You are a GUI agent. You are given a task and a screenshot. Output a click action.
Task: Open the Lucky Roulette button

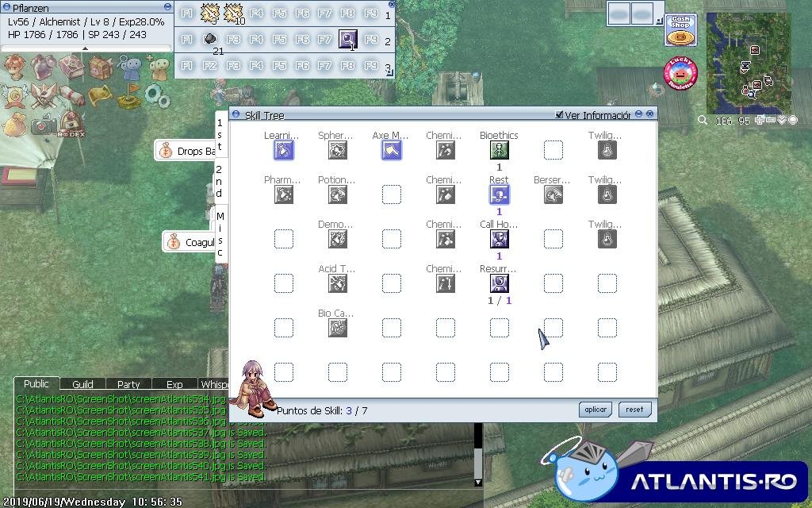680,74
